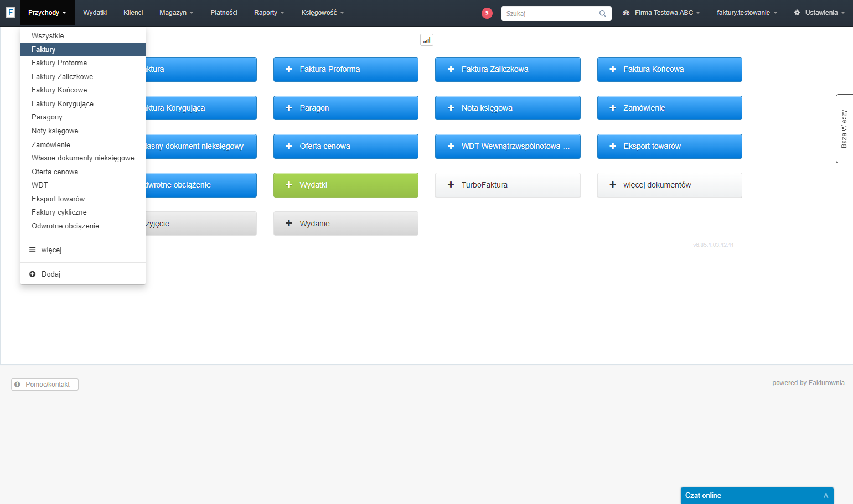The image size is (853, 504).
Task: Expand the Magazyn dropdown
Action: tap(177, 13)
